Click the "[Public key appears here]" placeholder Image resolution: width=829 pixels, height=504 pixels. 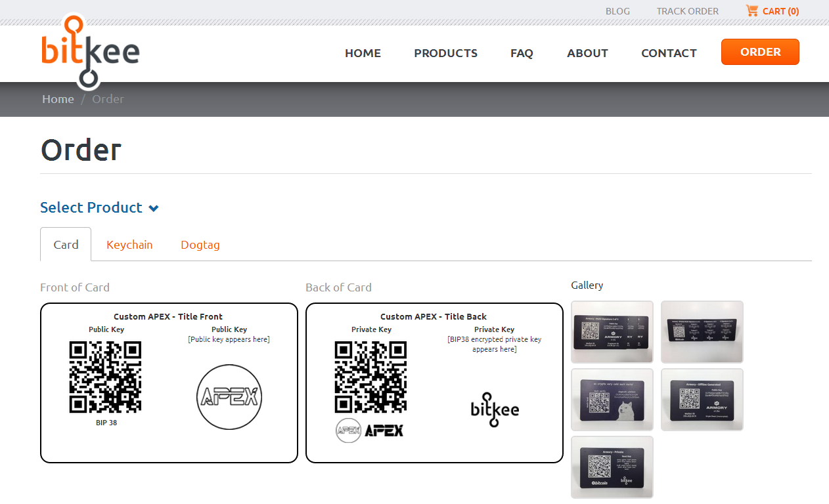[x=229, y=339]
